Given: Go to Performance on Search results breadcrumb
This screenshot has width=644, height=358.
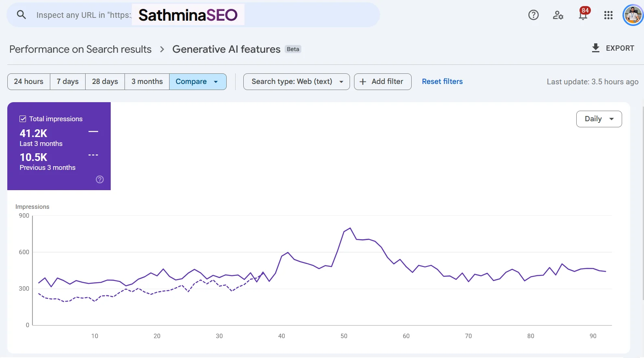Looking at the screenshot, I should coord(80,49).
